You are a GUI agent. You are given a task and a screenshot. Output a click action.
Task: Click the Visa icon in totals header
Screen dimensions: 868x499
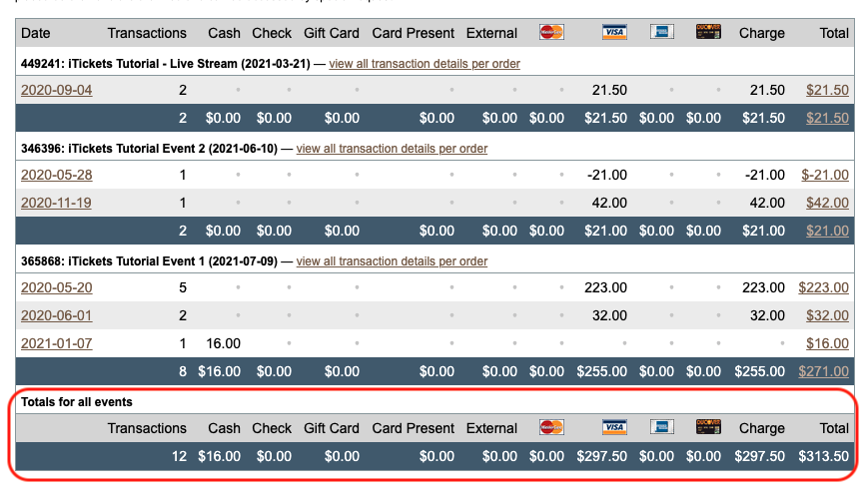[614, 427]
